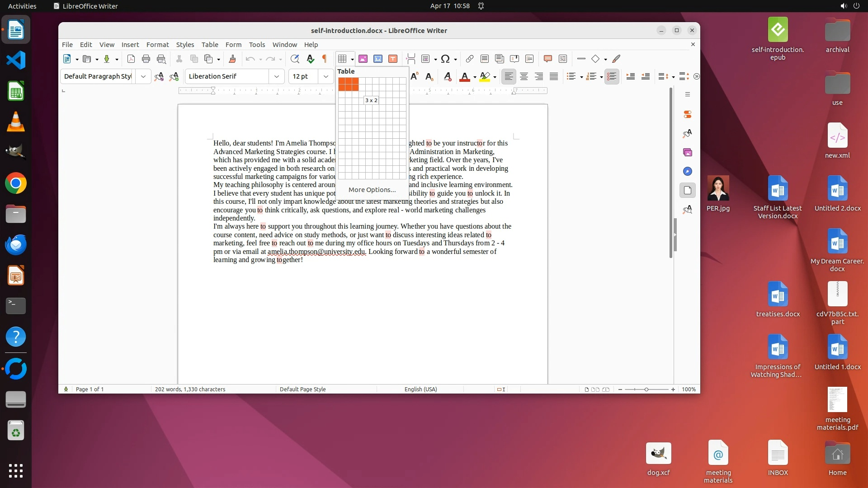
Task: Insert special character Omega icon
Action: coord(445,59)
